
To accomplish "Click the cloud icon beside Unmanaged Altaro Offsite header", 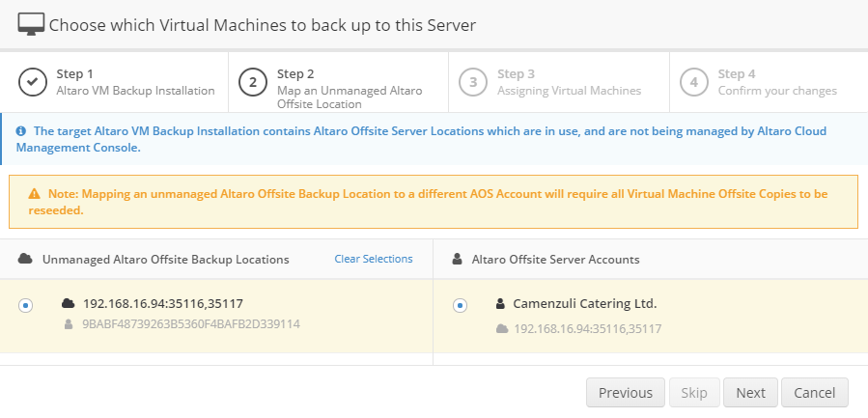I will (24, 260).
